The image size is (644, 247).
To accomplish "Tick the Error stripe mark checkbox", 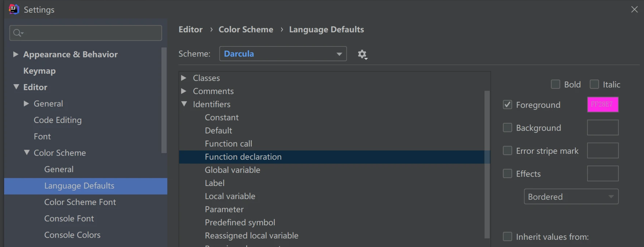I will tap(507, 151).
